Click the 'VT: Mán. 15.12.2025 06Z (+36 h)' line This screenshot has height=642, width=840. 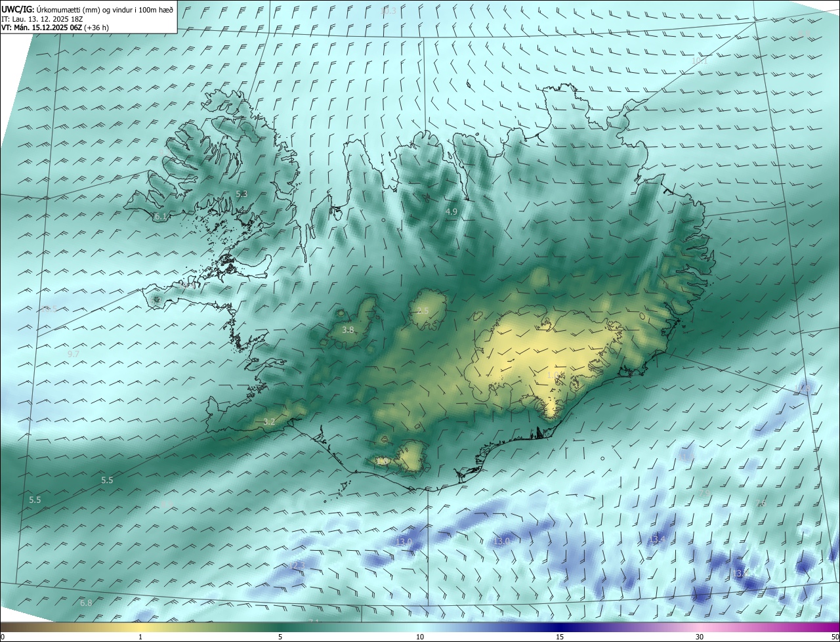(x=55, y=28)
